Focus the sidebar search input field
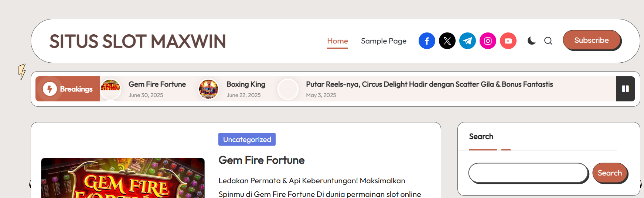The image size is (644, 198). (528, 173)
